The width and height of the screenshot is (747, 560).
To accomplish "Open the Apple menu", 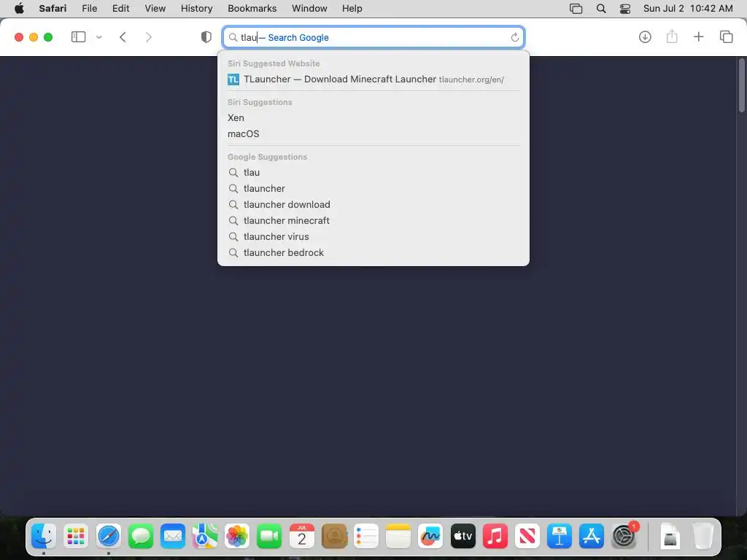I will point(19,9).
